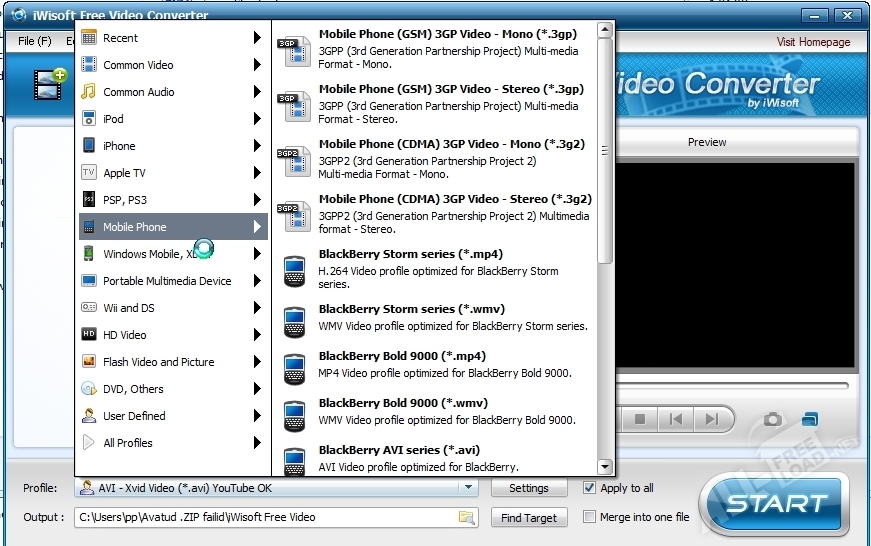
Task: Open the Common Audio category
Action: click(170, 92)
